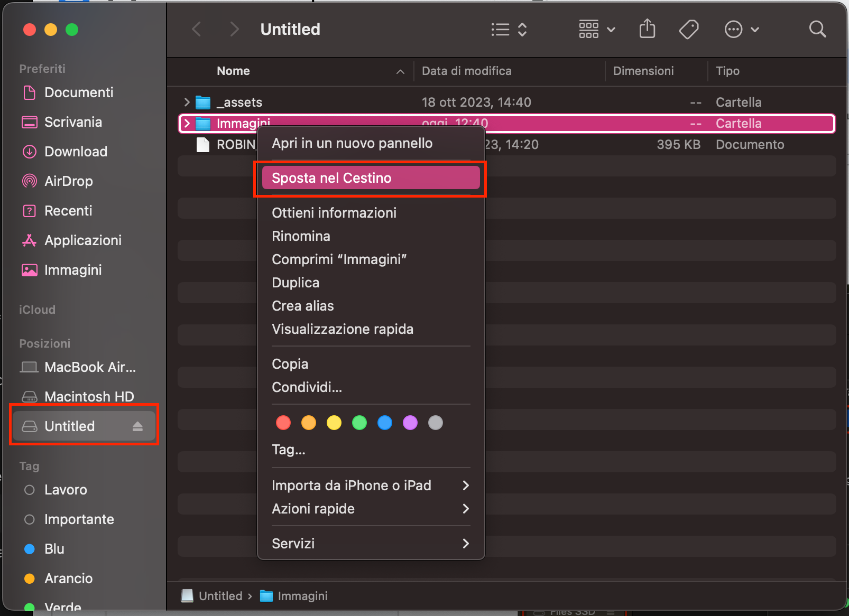The image size is (849, 616).
Task: Click Rinomina in the context menu
Action: coord(301,236)
